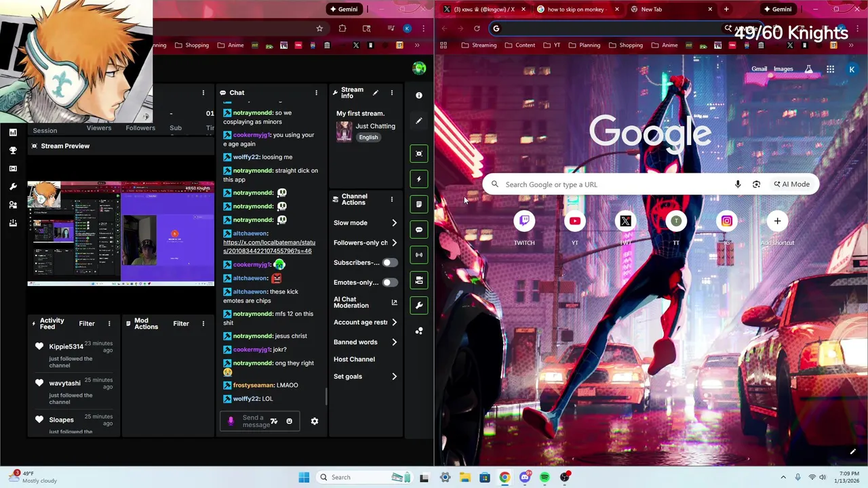Click Images link on Google page
868x488 pixels.
[783, 69]
